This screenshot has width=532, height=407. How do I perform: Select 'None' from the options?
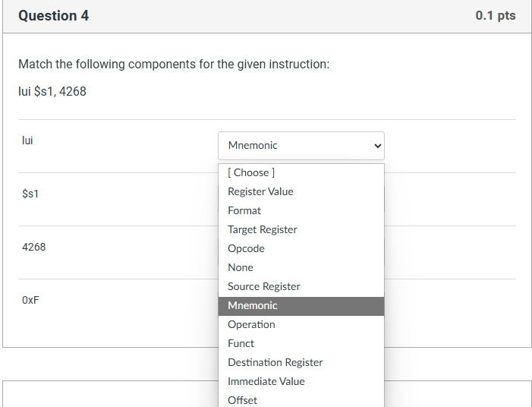point(301,268)
